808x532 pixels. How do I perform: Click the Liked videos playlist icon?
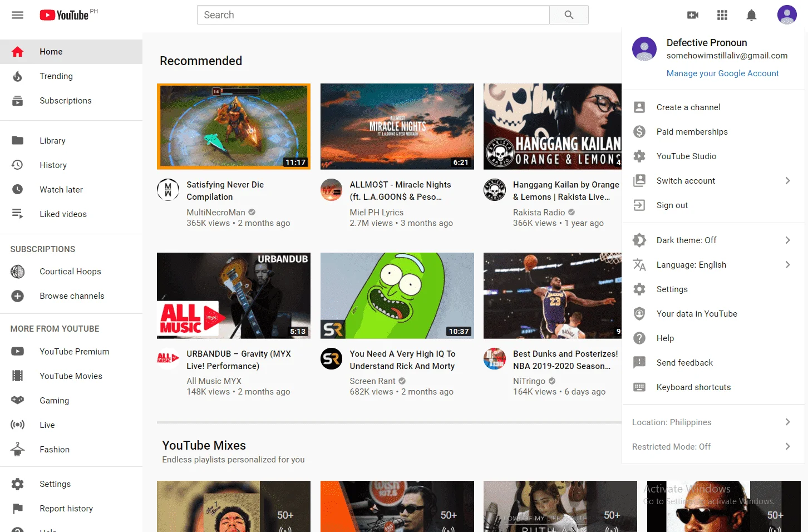click(18, 214)
